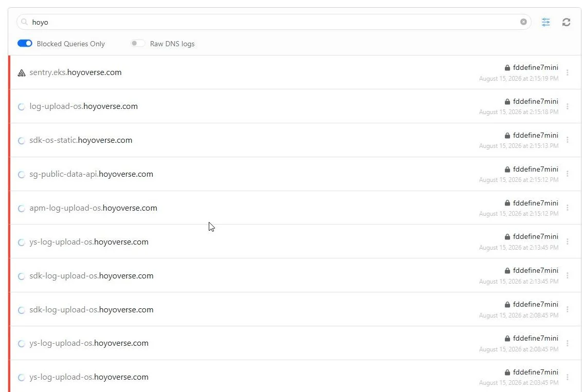Image resolution: width=582 pixels, height=392 pixels.
Task: Click the loading favicon beside apm-log-upload-os.hoyoverse.com
Action: [x=22, y=209]
